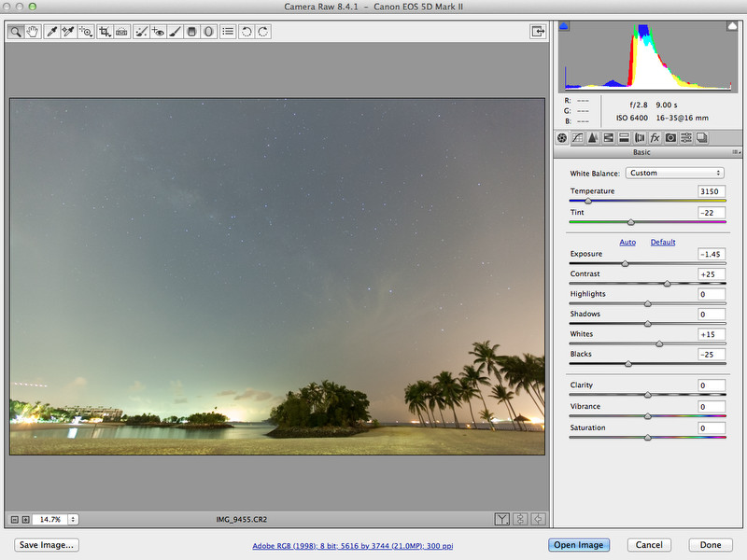Click the Clarity slider handle
Screen dimensions: 747x560
pos(647,394)
